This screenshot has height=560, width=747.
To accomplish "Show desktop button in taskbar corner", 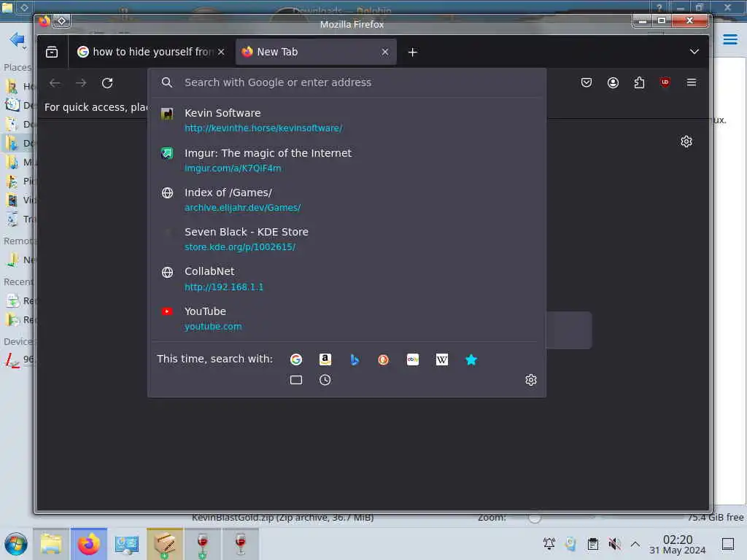I will click(728, 544).
